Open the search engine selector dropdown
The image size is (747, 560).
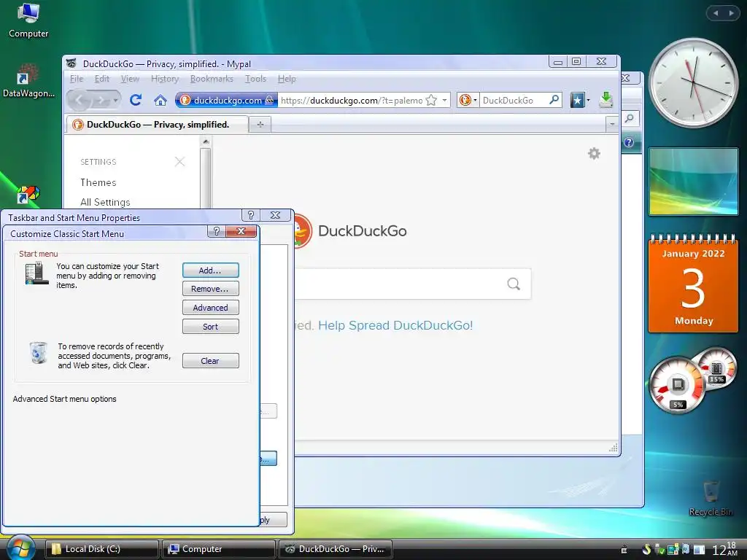click(x=468, y=100)
